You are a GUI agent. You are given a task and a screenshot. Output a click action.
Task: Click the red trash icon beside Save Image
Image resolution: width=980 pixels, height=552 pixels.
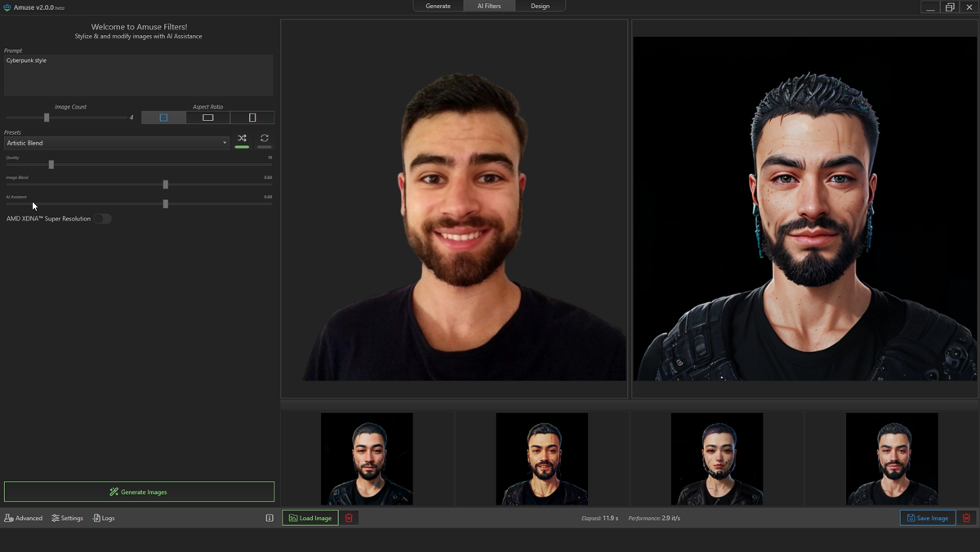tap(966, 518)
